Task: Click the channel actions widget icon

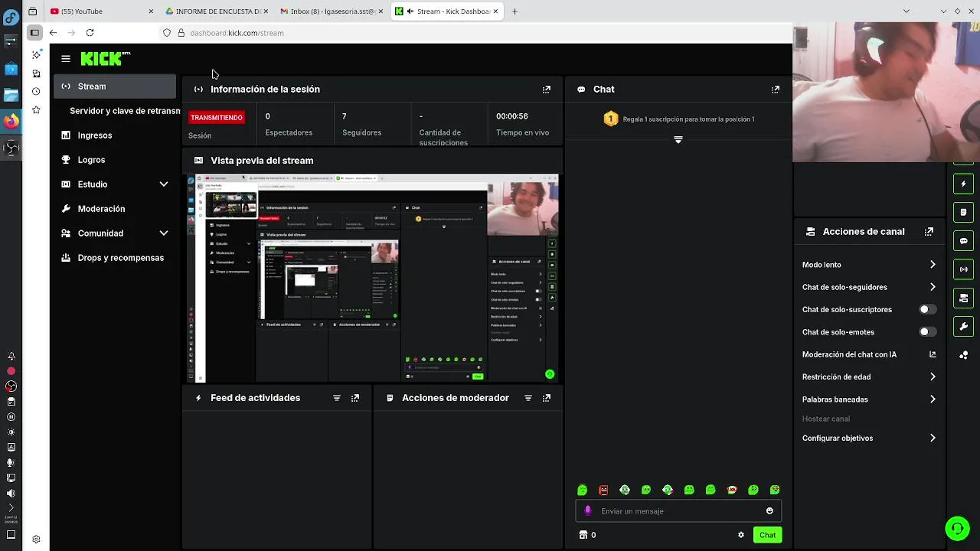Action: coord(963,298)
